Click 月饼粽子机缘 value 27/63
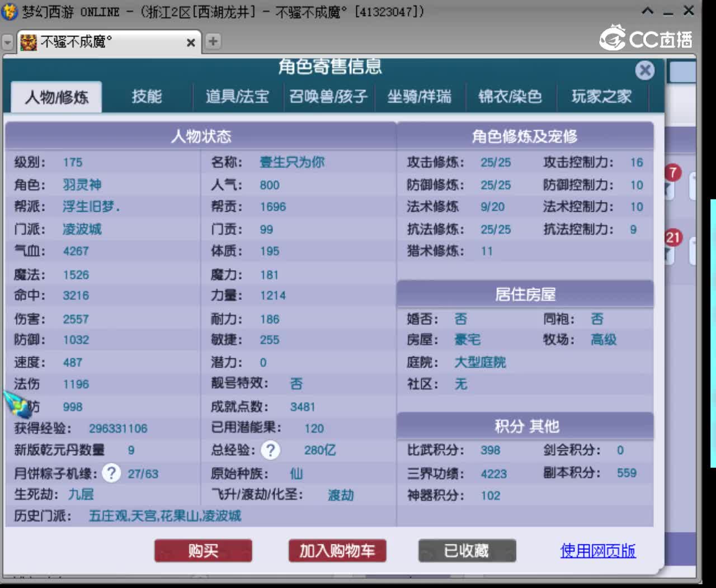This screenshot has width=716, height=588. click(x=143, y=474)
